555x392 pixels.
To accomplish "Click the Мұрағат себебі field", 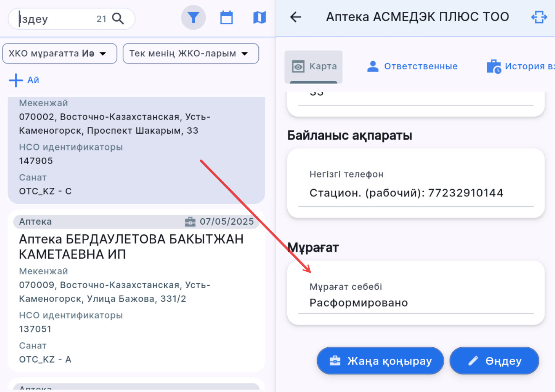I will pos(415,303).
